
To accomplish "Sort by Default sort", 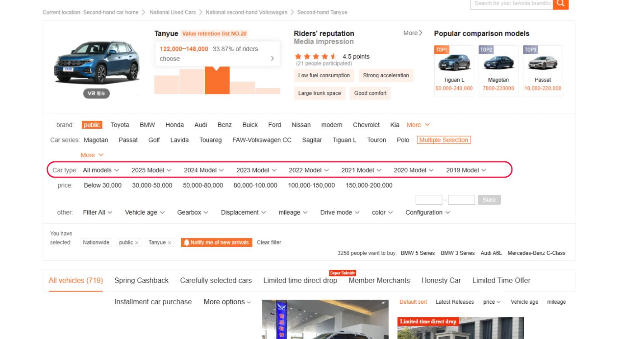I will [x=413, y=302].
